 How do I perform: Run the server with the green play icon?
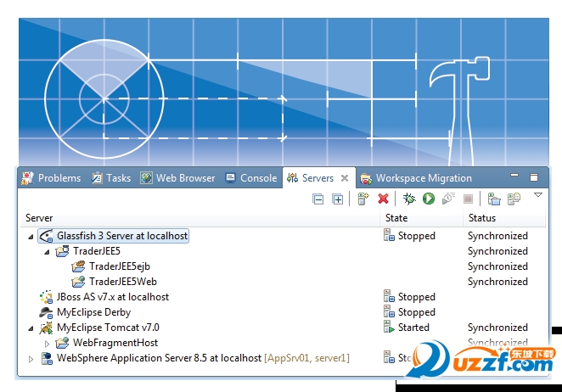click(429, 199)
